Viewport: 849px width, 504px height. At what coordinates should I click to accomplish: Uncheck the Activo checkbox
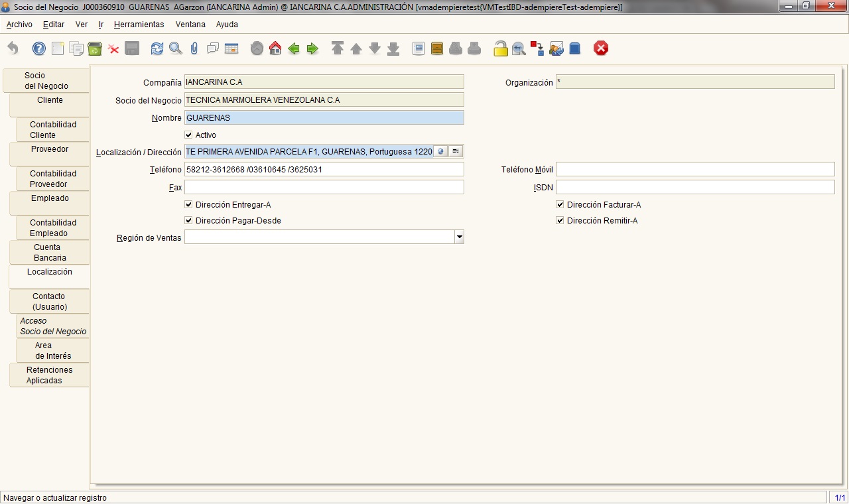189,135
